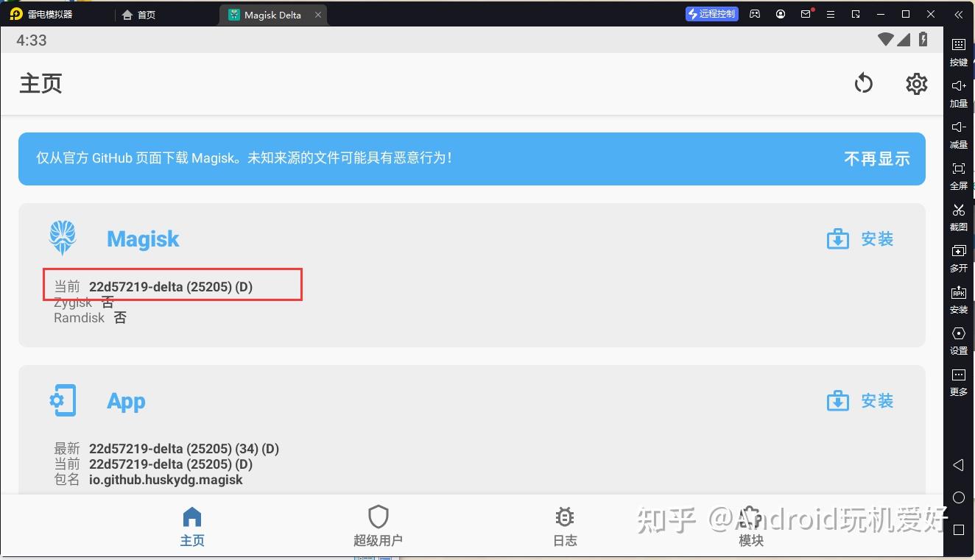This screenshot has width=975, height=560.
Task: Show 更多 sidebar tools
Action: click(x=959, y=382)
